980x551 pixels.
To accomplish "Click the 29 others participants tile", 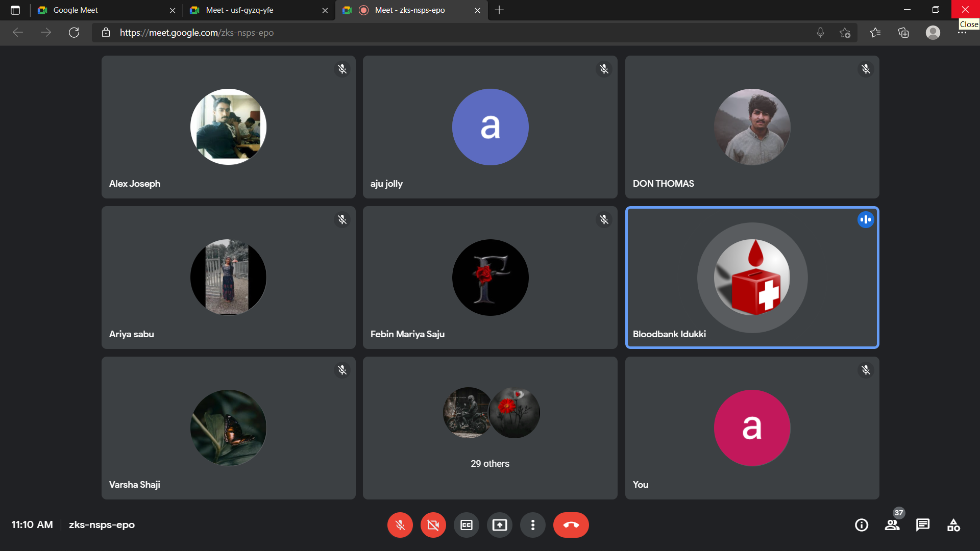I will click(x=489, y=428).
